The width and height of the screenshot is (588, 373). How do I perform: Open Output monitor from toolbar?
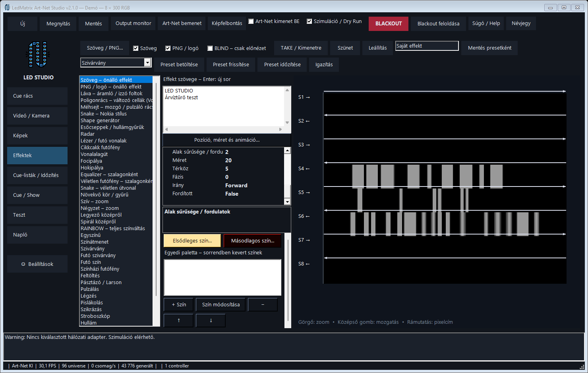[x=133, y=23]
